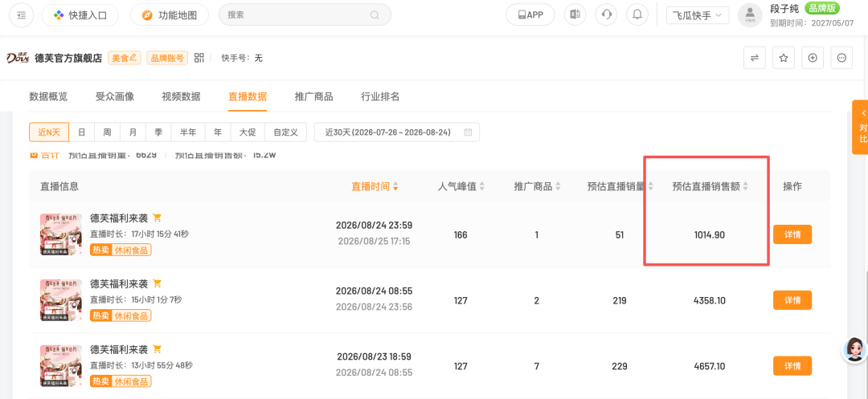Screen dimensions: 868x399
Task: Favorite the store with star icon
Action: tap(784, 58)
